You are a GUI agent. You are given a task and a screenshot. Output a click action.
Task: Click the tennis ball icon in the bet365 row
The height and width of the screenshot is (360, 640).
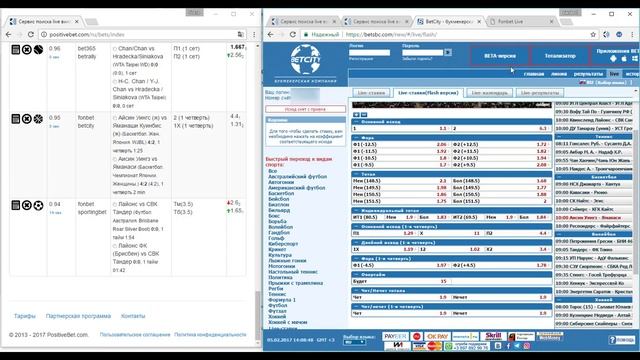[x=38, y=50]
